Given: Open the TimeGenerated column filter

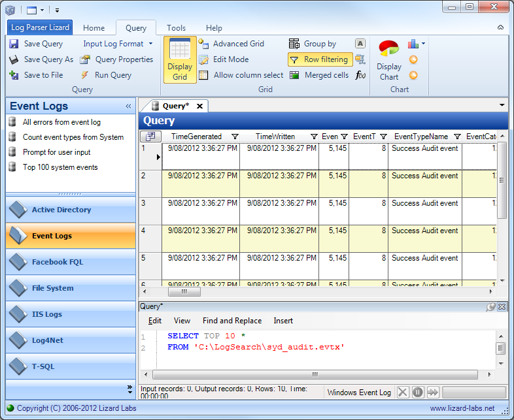Looking at the screenshot, I should 235,137.
